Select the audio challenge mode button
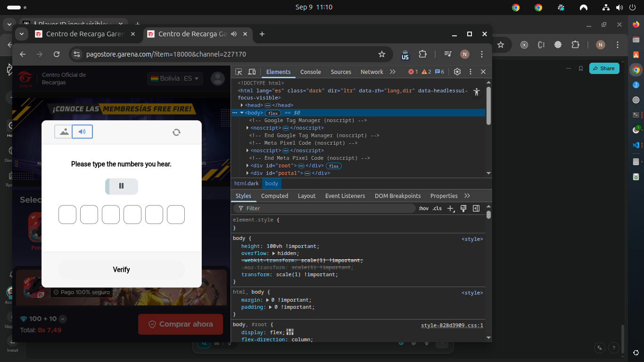Viewport: 644px width, 362px height. coord(83,132)
